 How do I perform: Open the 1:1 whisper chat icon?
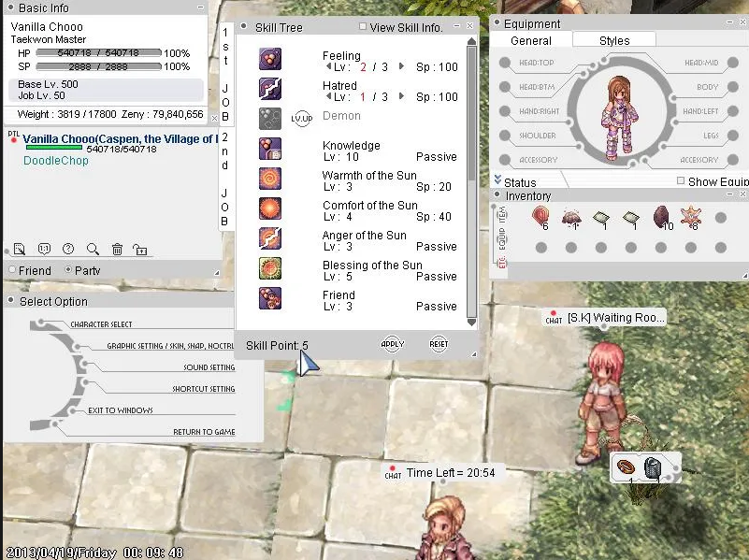click(44, 249)
